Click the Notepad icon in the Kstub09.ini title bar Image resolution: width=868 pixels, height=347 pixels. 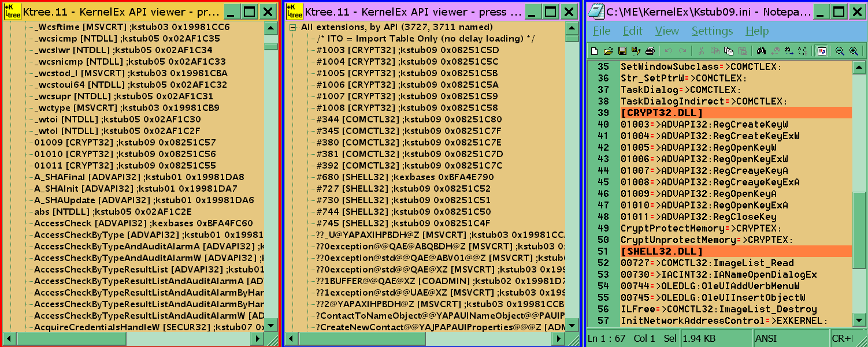(x=596, y=12)
